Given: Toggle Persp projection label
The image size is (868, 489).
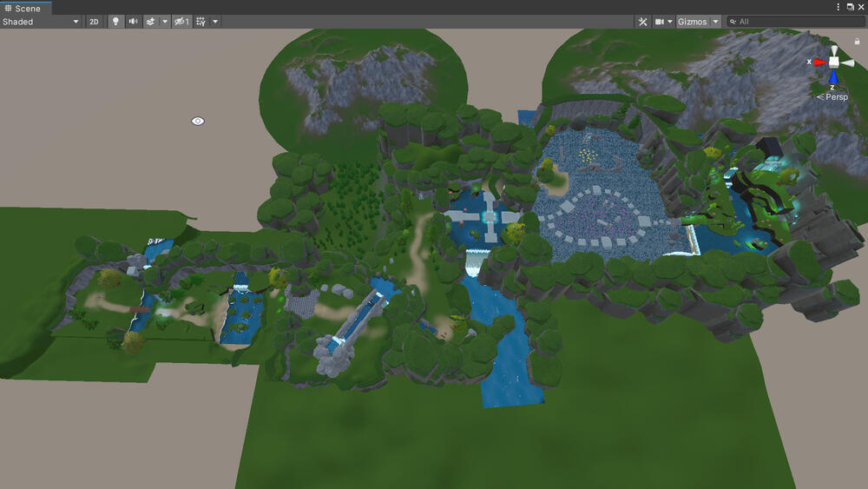Looking at the screenshot, I should tap(833, 97).
